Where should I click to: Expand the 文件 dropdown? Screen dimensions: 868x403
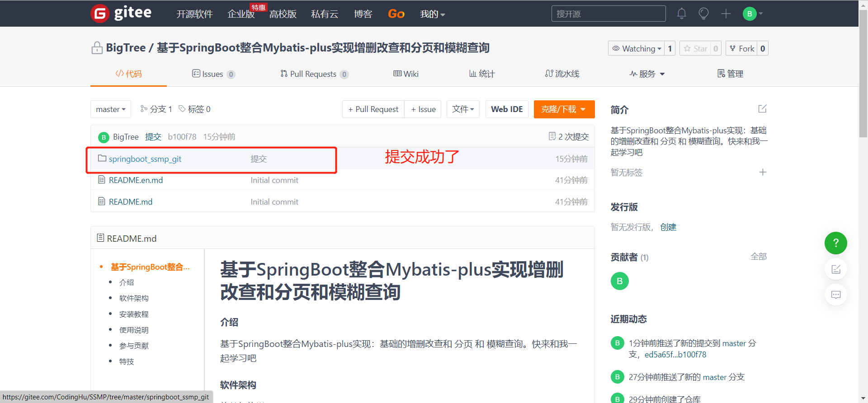tap(463, 109)
